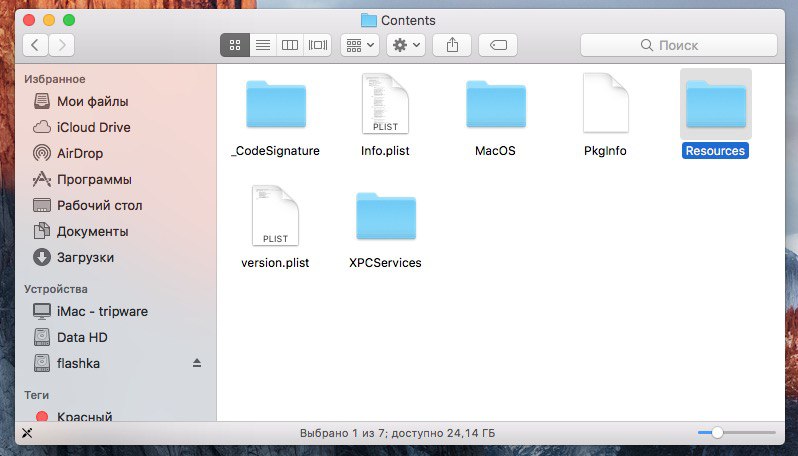Viewport: 798px width, 456px height.
Task: Click the Info.plist name label
Action: pos(385,151)
